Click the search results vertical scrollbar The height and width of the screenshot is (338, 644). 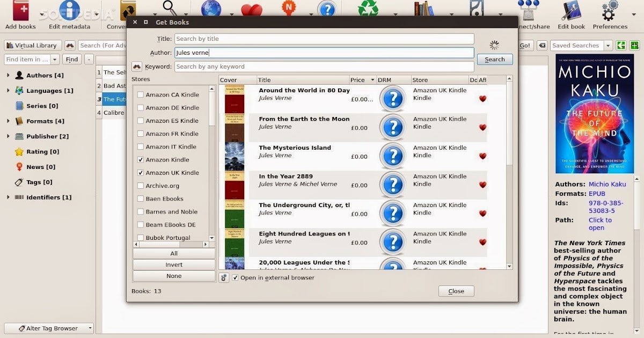pyautogui.click(x=509, y=172)
